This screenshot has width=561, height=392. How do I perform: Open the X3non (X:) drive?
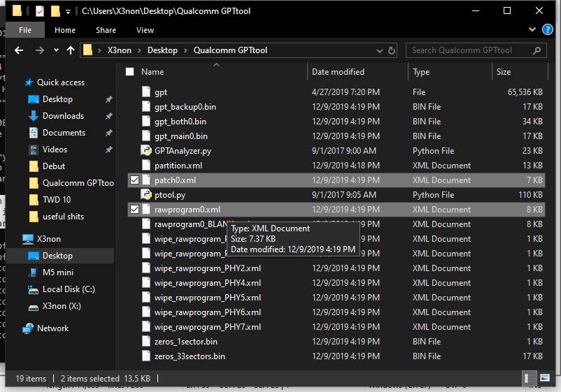point(62,306)
